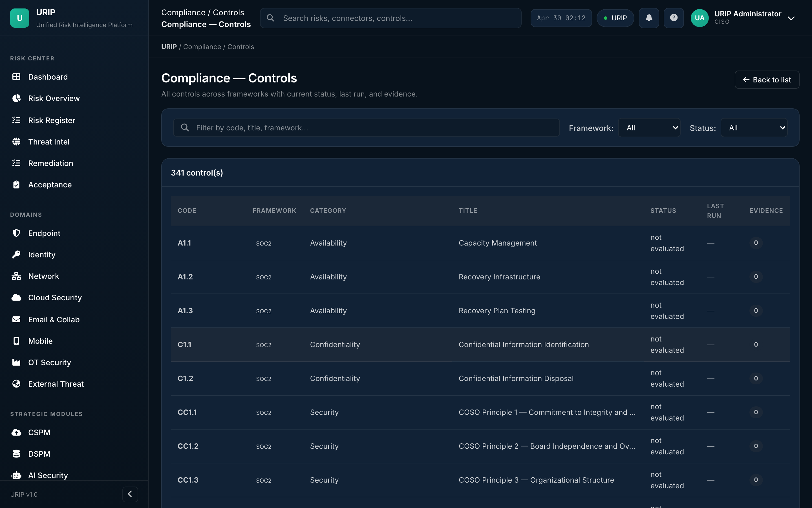Click the green URIP logo icon
The image size is (812, 508).
(x=19, y=18)
